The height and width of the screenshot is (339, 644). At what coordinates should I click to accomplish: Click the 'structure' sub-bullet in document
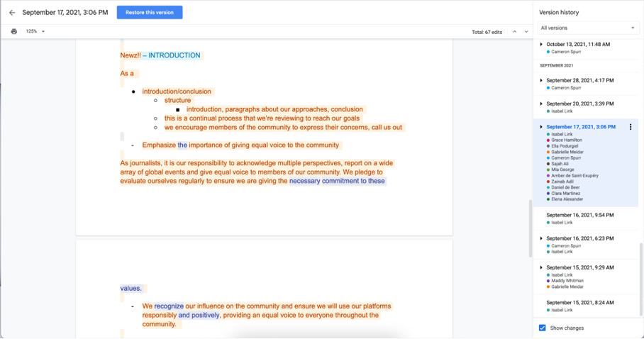[177, 100]
